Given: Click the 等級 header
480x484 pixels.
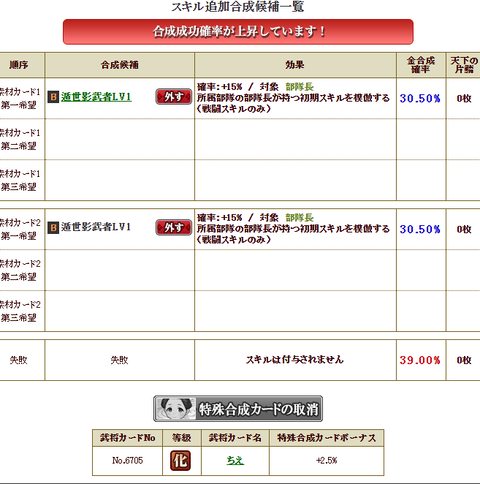Looking at the screenshot, I should coord(182,438).
